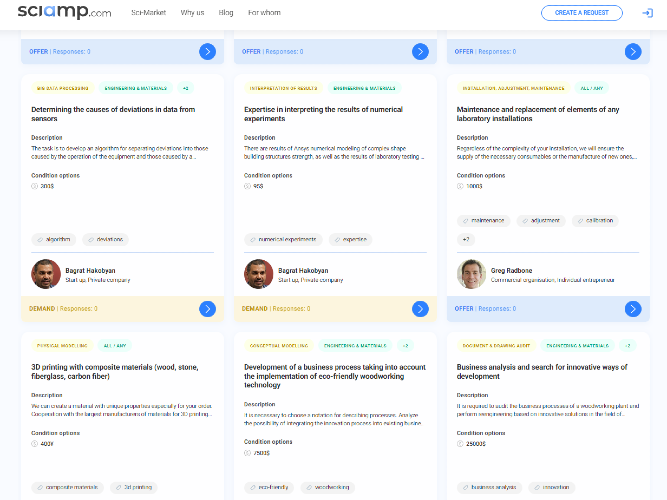Select Installation, Adjustment, Maintenance category tag
This screenshot has width=667, height=500.
(x=513, y=88)
